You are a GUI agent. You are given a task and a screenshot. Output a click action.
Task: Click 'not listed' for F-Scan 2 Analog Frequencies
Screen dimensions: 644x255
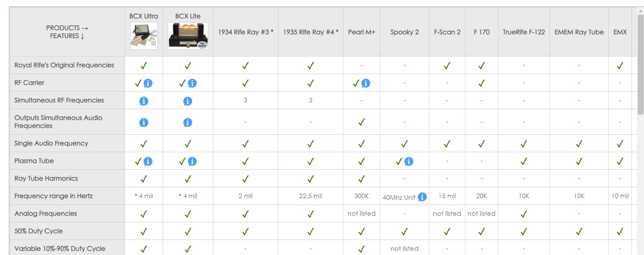click(x=447, y=214)
